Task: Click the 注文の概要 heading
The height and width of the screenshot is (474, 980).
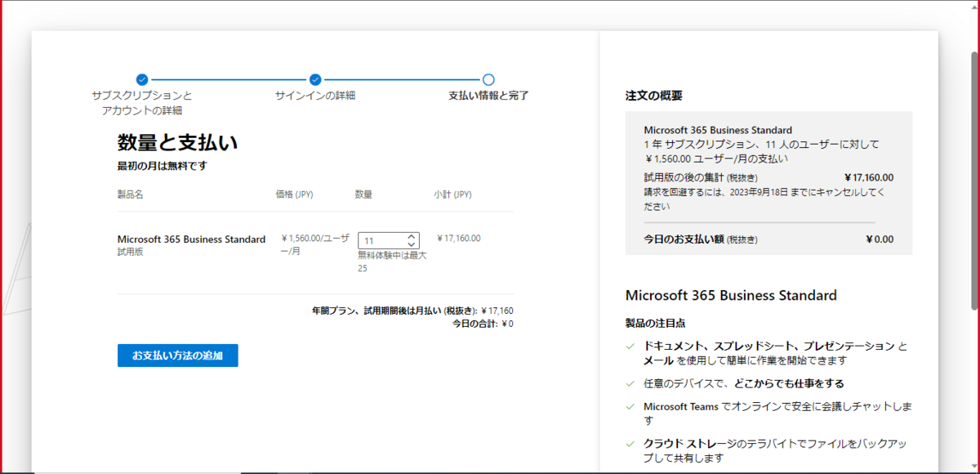Action: point(654,96)
